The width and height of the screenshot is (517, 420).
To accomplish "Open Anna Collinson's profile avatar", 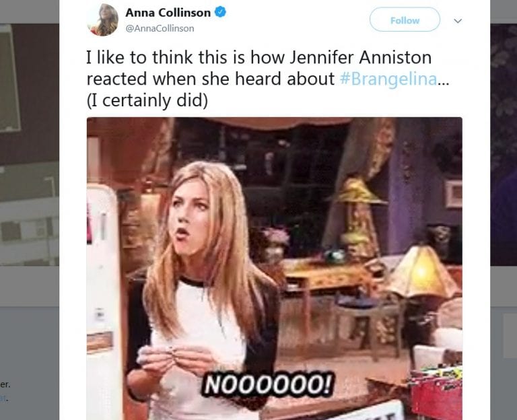I will [x=102, y=20].
